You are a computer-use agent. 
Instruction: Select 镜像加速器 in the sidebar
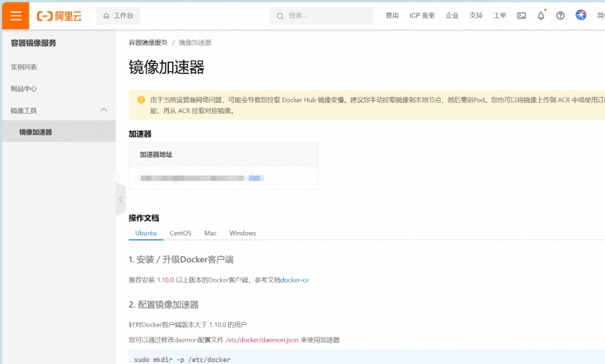click(x=59, y=132)
